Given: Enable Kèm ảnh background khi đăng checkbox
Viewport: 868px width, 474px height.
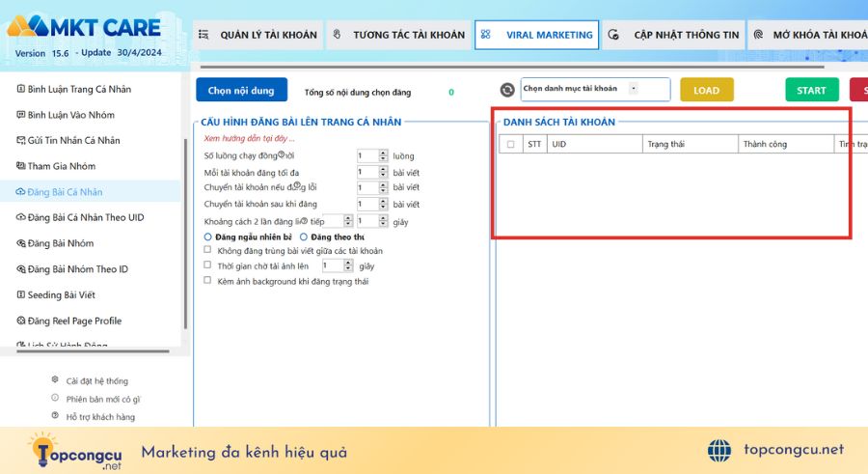Looking at the screenshot, I should tap(207, 281).
